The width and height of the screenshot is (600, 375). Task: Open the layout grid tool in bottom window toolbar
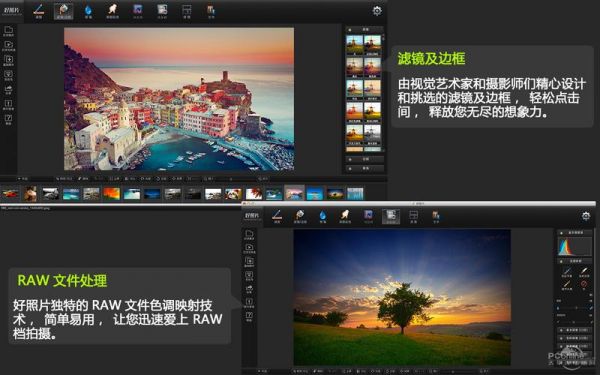click(414, 217)
